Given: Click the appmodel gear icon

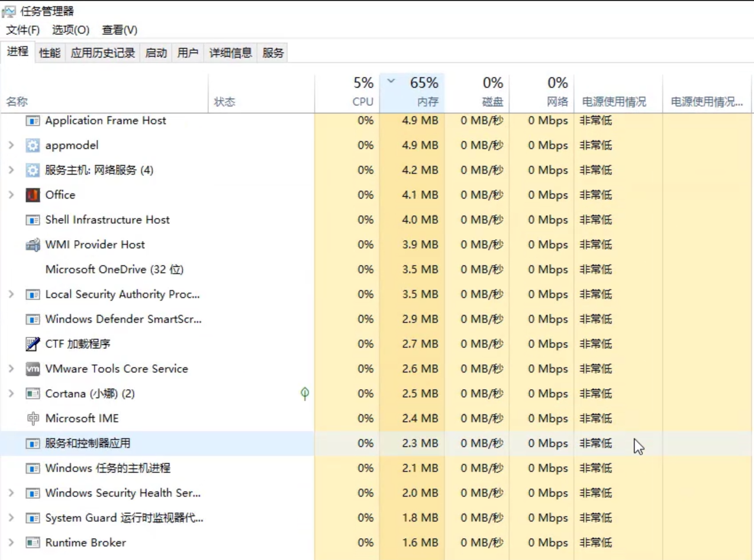Looking at the screenshot, I should coord(33,145).
